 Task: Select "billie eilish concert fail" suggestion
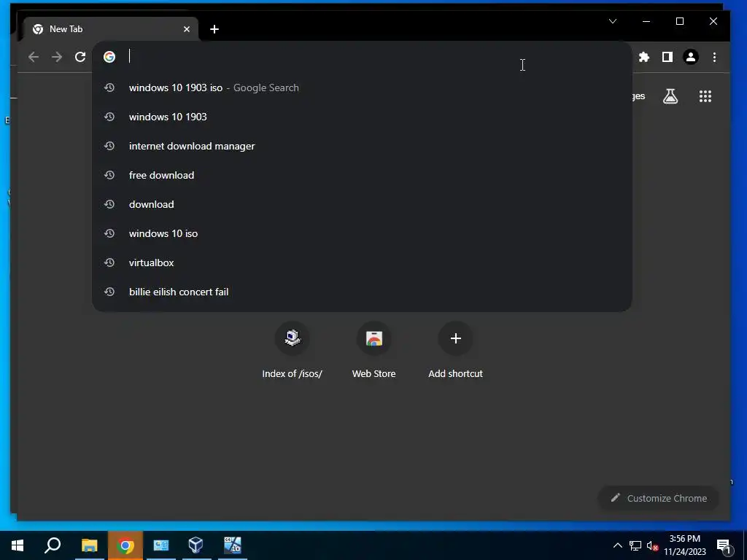pyautogui.click(x=362, y=292)
